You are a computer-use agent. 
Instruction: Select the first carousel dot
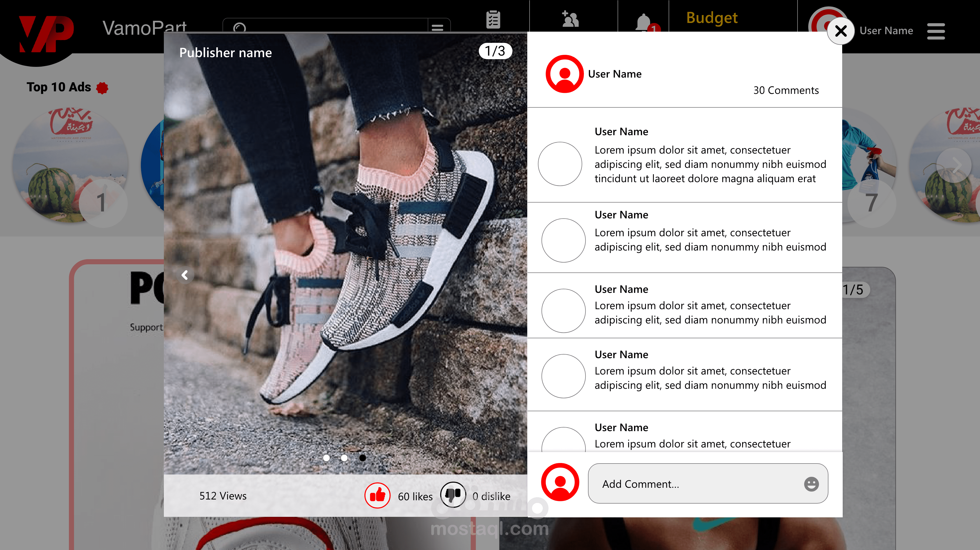tap(326, 458)
